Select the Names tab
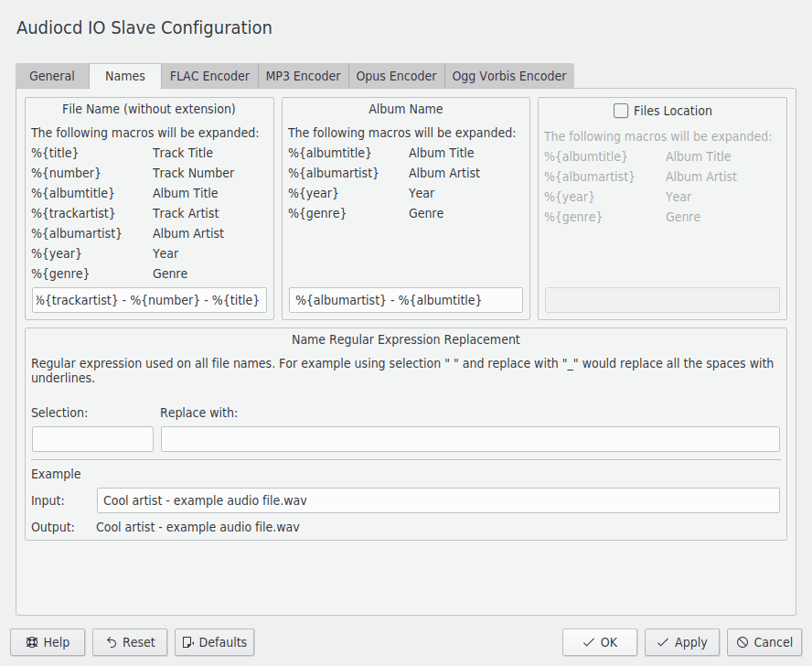The image size is (812, 666). [x=125, y=76]
